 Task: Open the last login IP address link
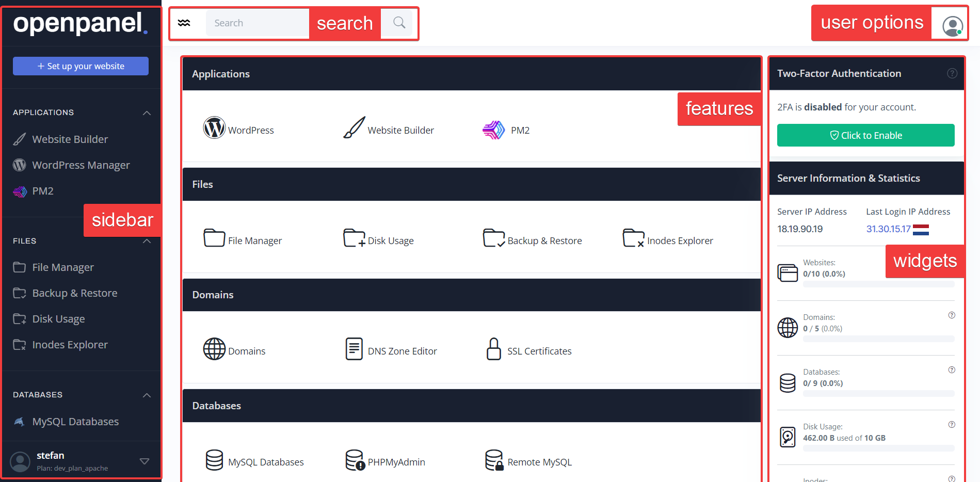pos(888,229)
